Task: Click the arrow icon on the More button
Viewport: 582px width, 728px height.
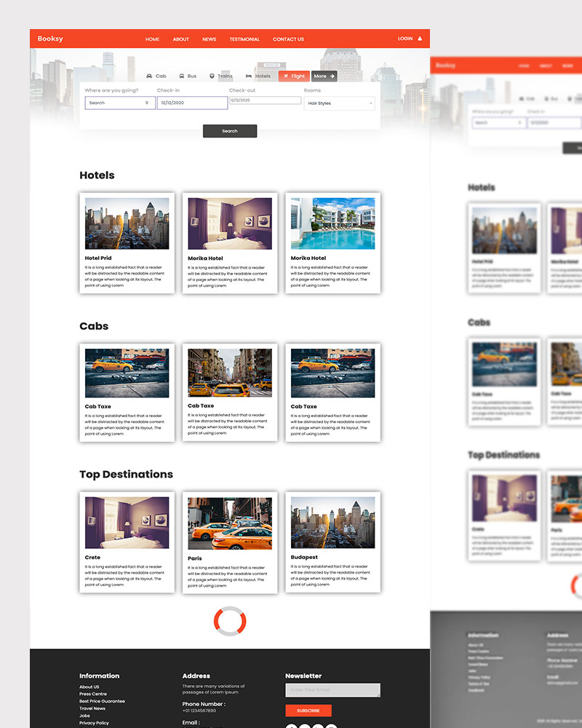Action: point(332,76)
